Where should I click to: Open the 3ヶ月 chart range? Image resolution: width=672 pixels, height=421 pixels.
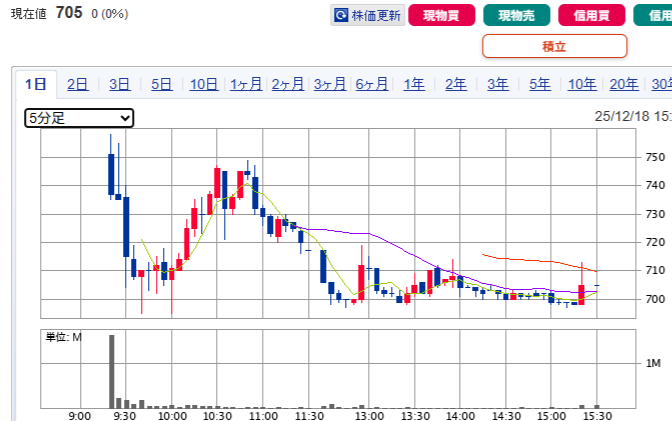(x=329, y=84)
